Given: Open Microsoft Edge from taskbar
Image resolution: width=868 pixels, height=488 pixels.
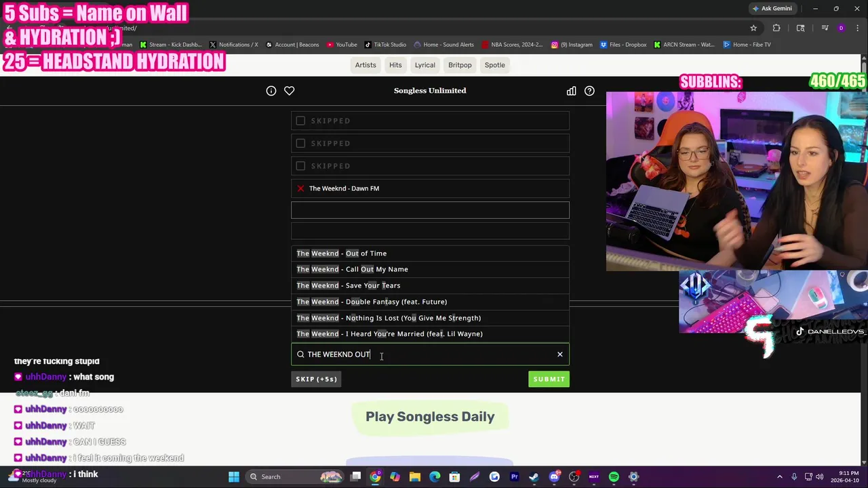Looking at the screenshot, I should (x=435, y=476).
